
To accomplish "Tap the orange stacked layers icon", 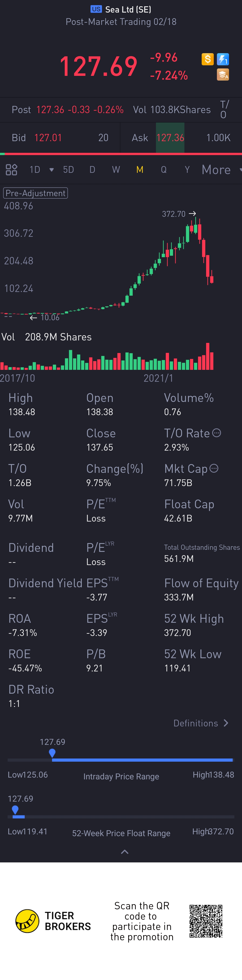I will (x=223, y=75).
